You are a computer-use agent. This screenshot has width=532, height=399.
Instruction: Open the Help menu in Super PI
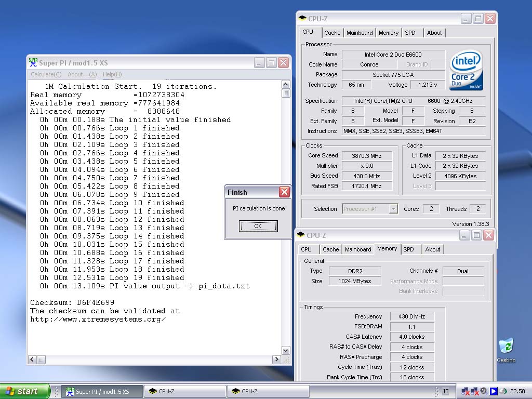coord(112,74)
